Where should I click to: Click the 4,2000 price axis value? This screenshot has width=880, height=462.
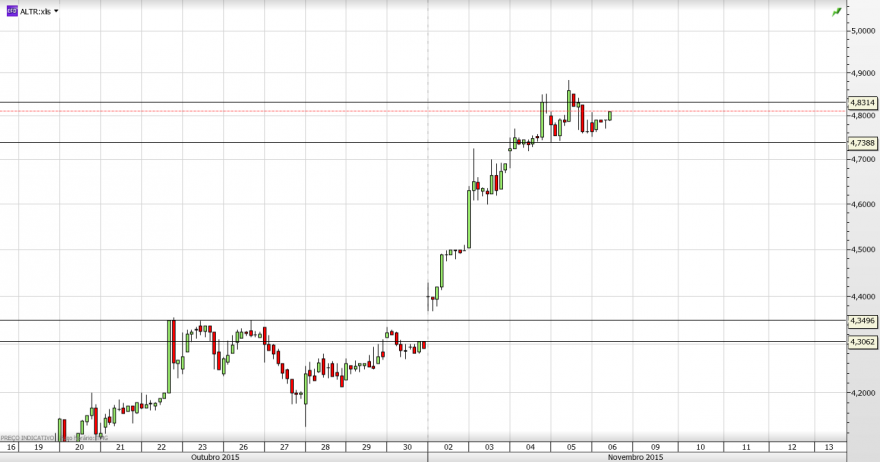coord(864,393)
